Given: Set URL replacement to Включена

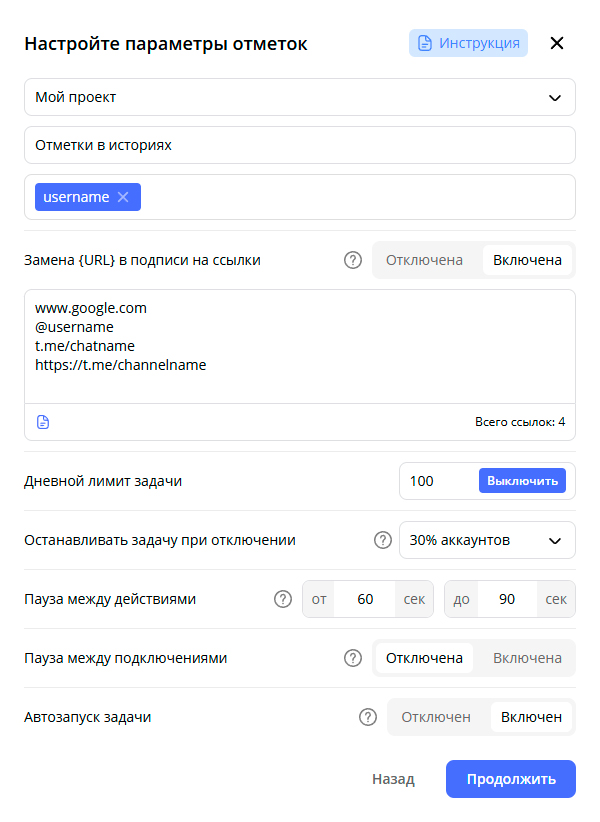Looking at the screenshot, I should [527, 260].
